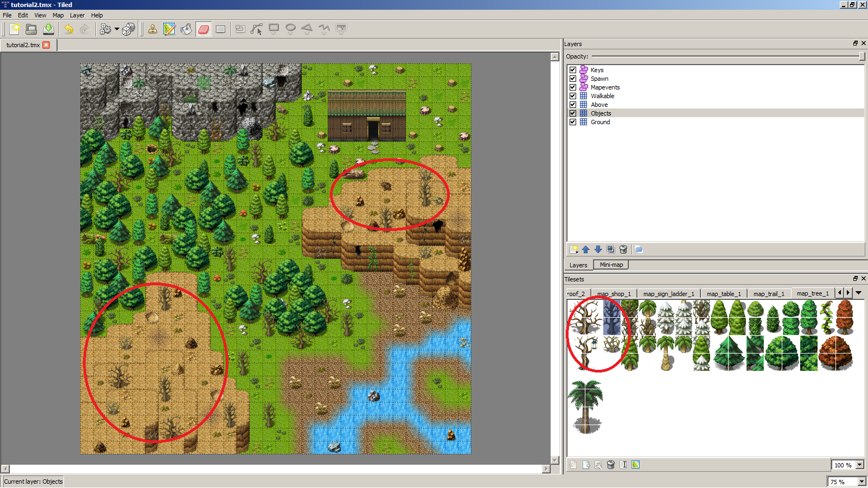Raise the selected layer with up arrow
Viewport: 868px width, 488px height.
pyautogui.click(x=586, y=249)
